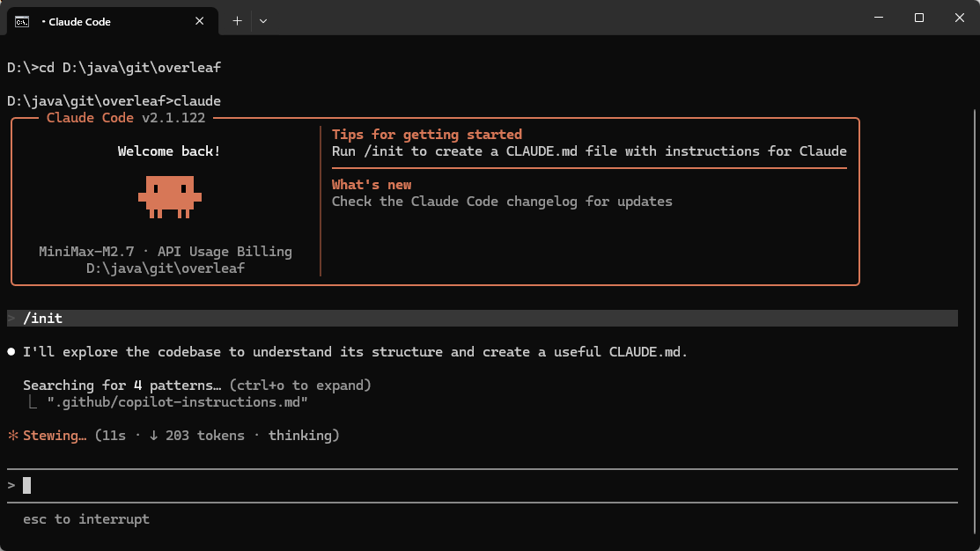Click 'Run /init to create a CLAUDE.md' tip
Image resolution: width=980 pixels, height=551 pixels.
coord(589,151)
